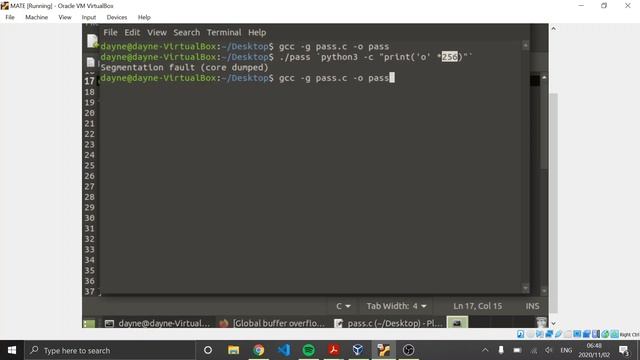Image resolution: width=640 pixels, height=360 pixels.
Task: Click VirtualBox hard disk activity status icon
Action: (x=520, y=334)
